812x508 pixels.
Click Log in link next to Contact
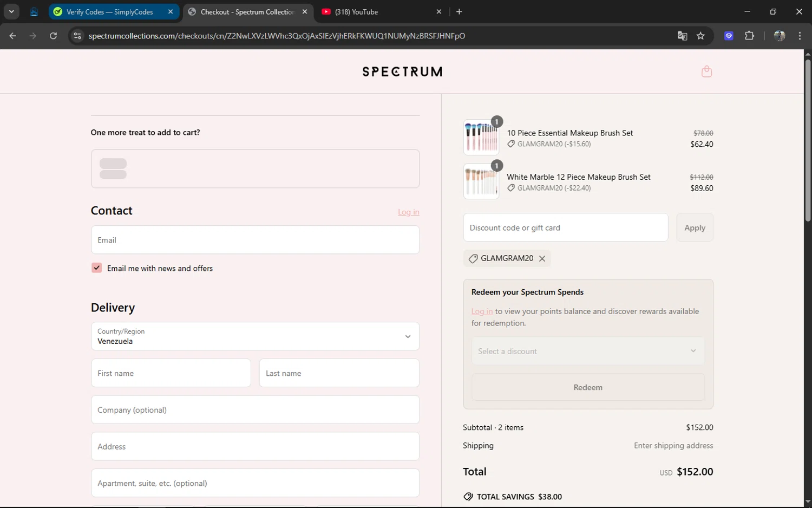tap(409, 212)
